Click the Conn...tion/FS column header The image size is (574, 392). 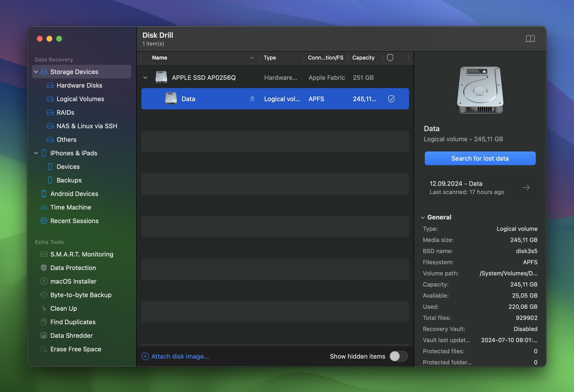326,58
